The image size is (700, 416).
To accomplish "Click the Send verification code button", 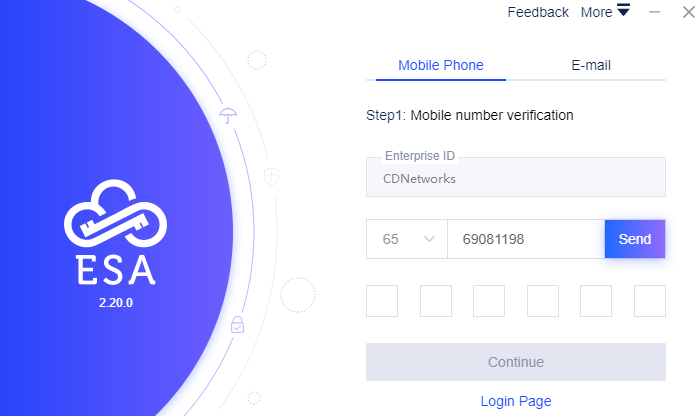I will (635, 239).
